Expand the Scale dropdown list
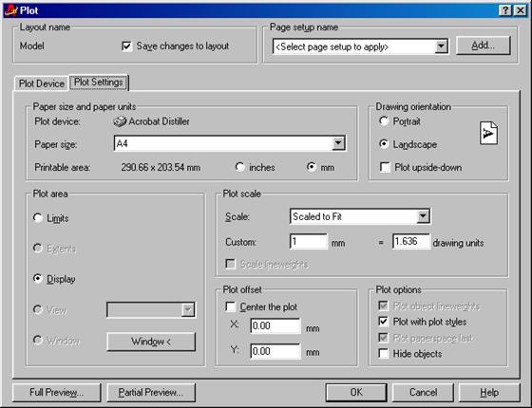 click(423, 216)
